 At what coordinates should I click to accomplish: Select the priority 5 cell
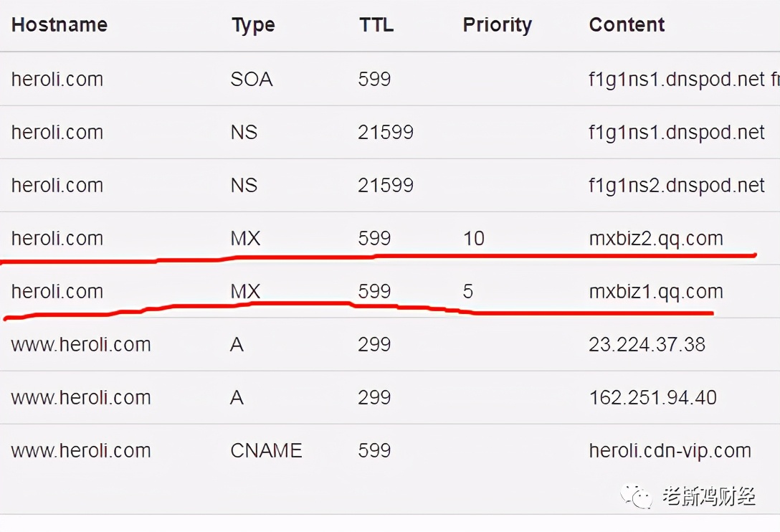click(468, 292)
